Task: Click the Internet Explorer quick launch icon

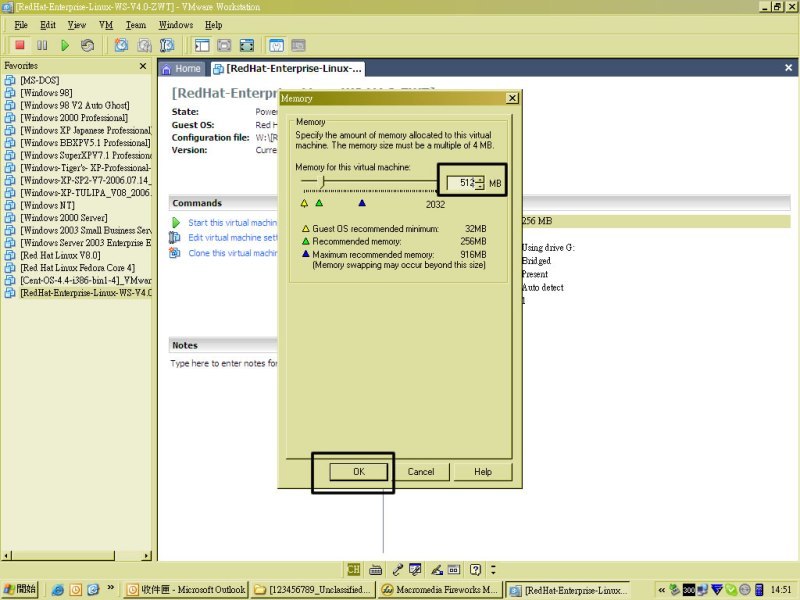Action: pyautogui.click(x=58, y=589)
